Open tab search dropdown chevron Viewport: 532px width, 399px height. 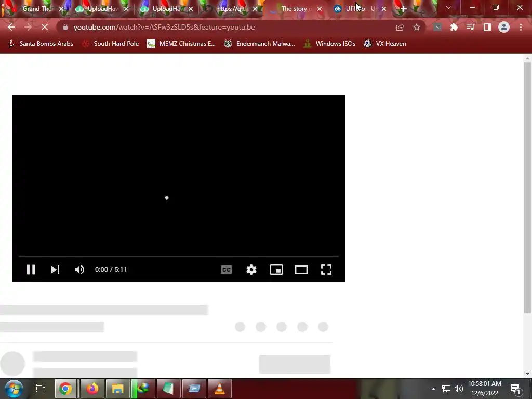point(448,7)
